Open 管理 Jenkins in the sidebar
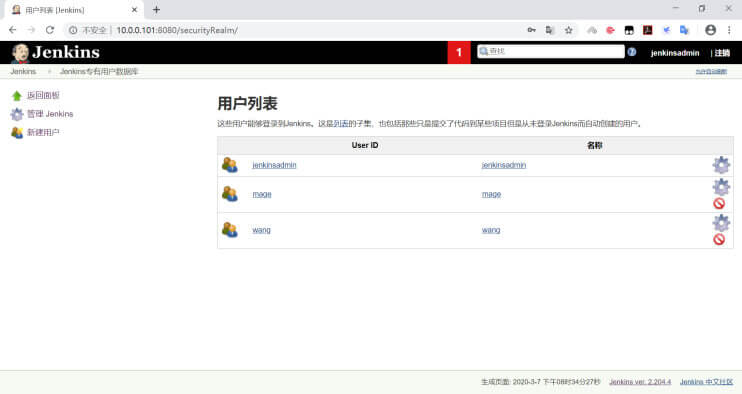The width and height of the screenshot is (742, 394). pyautogui.click(x=50, y=114)
